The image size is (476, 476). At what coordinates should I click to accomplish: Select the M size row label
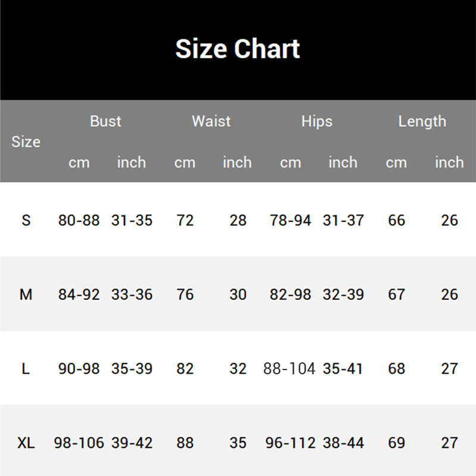(26, 295)
